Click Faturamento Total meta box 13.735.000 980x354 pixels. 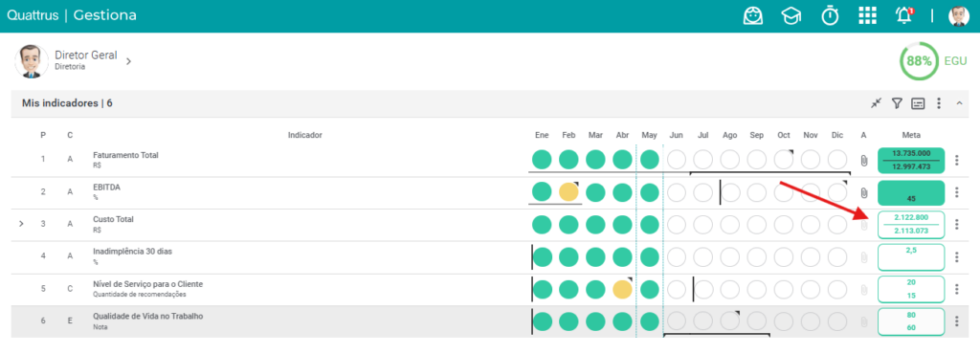click(911, 161)
